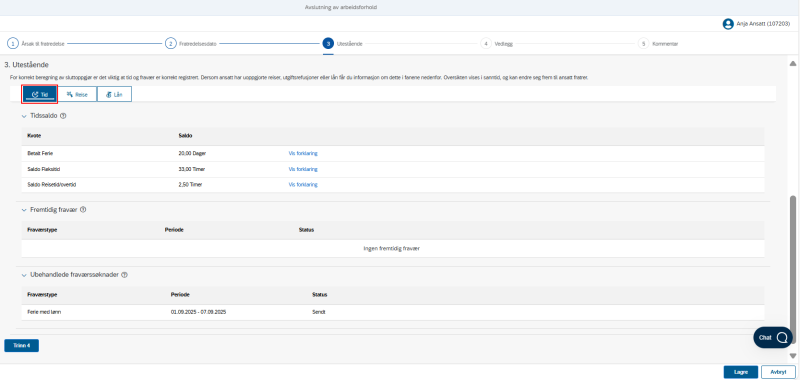Collapse the Ubehandlede fraværssøknader section

tap(24, 275)
